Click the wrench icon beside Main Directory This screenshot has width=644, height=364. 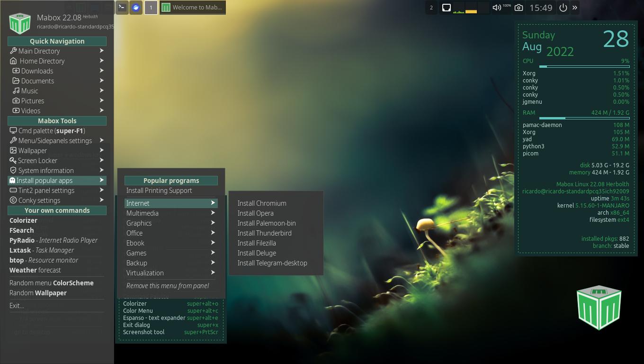pos(13,51)
